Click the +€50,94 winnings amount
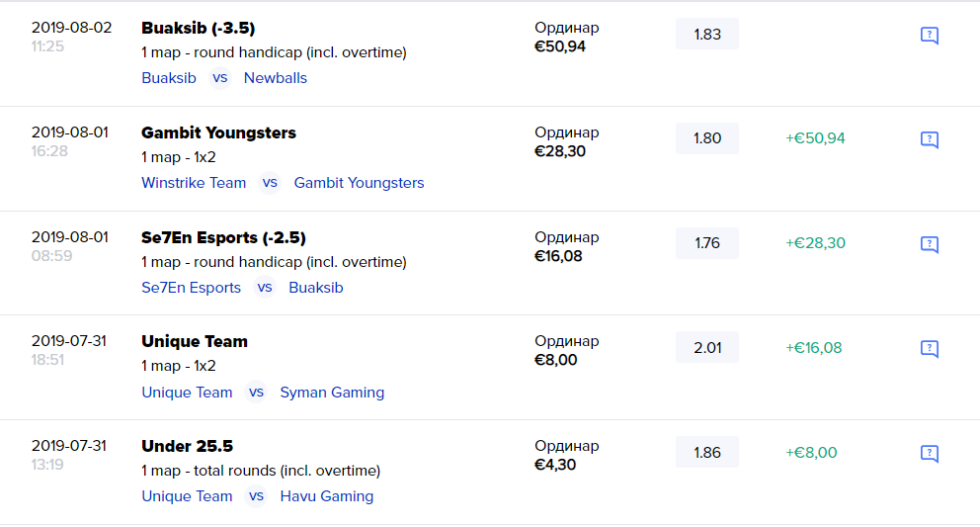Screen dimensions: 980x527 [815, 138]
